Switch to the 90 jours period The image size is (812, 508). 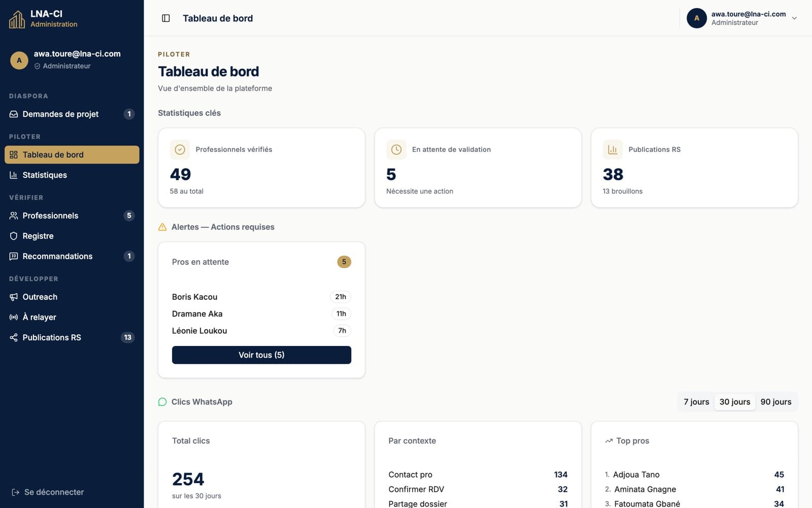point(776,402)
